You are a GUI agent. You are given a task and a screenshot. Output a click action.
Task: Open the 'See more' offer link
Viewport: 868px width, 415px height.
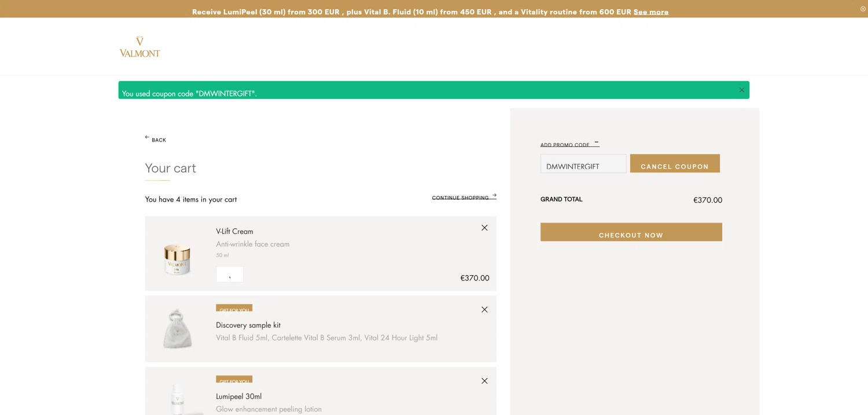pyautogui.click(x=651, y=12)
